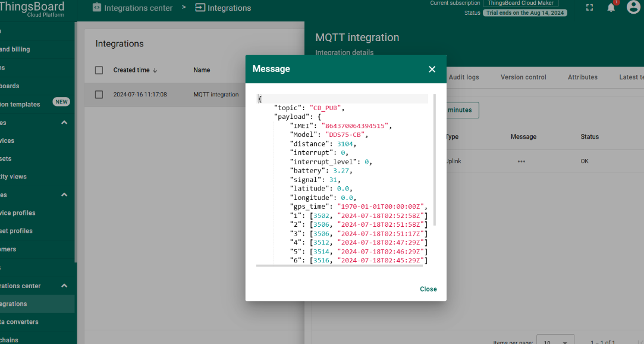
Task: Click the sidebar vertical scrollbar
Action: pyautogui.click(x=76, y=142)
